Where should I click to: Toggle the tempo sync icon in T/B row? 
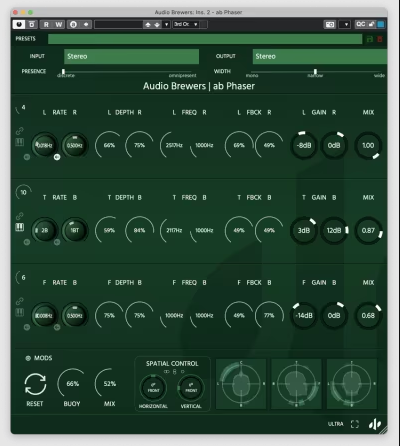pos(20,227)
